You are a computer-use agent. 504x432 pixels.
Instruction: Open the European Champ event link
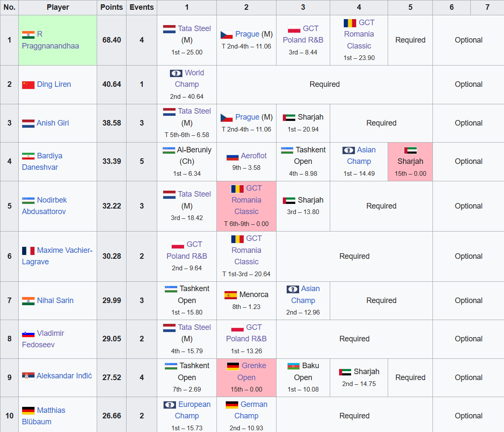pos(194,404)
